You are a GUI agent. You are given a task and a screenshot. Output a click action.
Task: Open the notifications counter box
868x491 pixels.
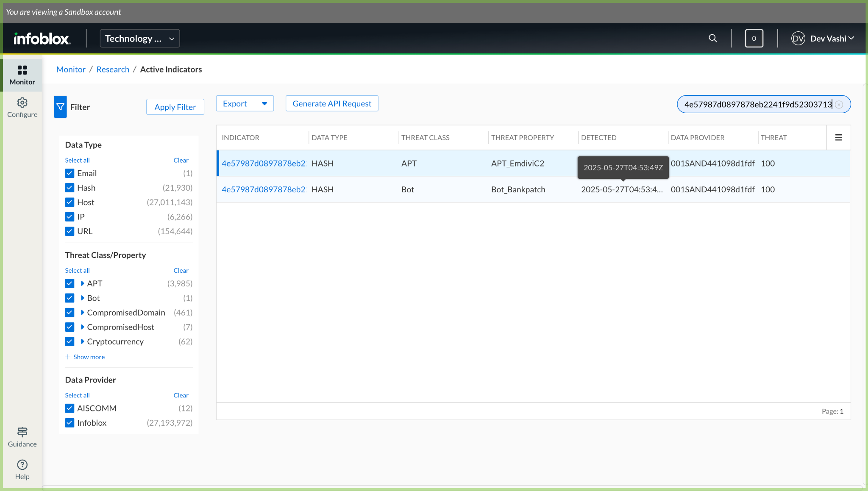pos(754,39)
